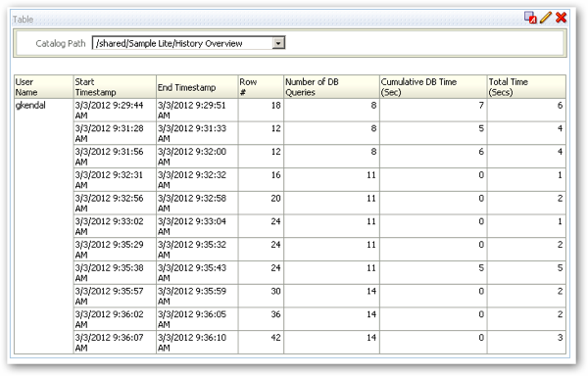Select start timestamp 3/3/2012 9:36:02 AM
This screenshot has width=588, height=376.
point(115,319)
